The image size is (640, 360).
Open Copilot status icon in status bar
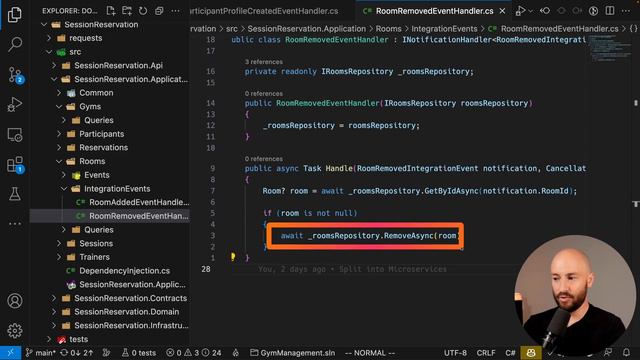(x=531, y=353)
